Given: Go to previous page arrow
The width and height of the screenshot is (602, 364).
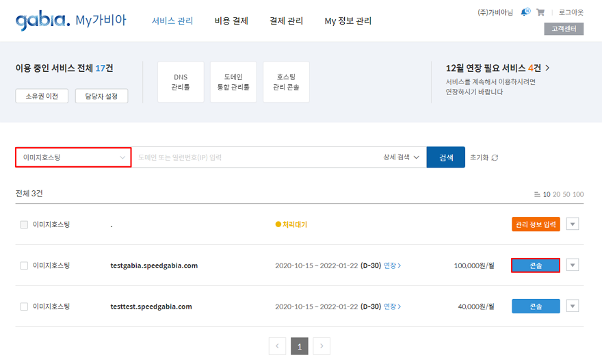Looking at the screenshot, I should (x=277, y=346).
